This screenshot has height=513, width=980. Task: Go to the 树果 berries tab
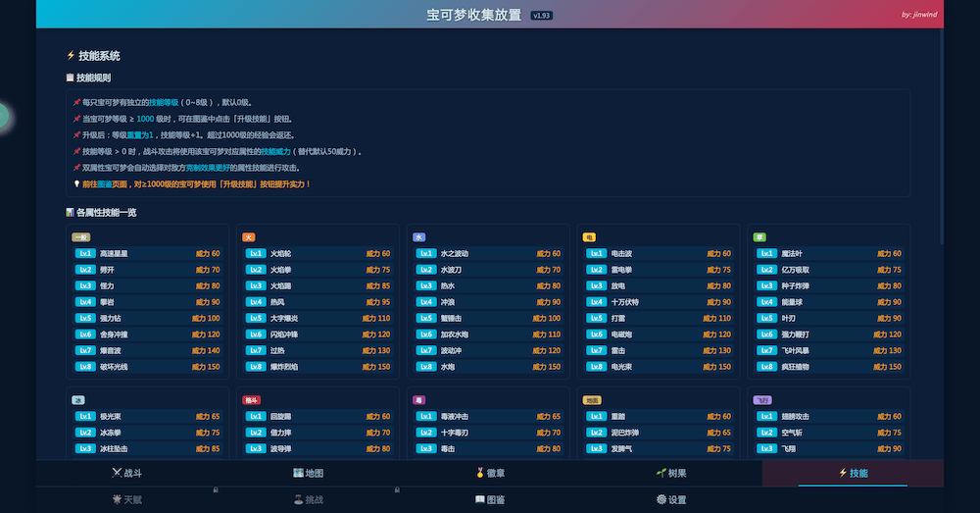tap(671, 473)
